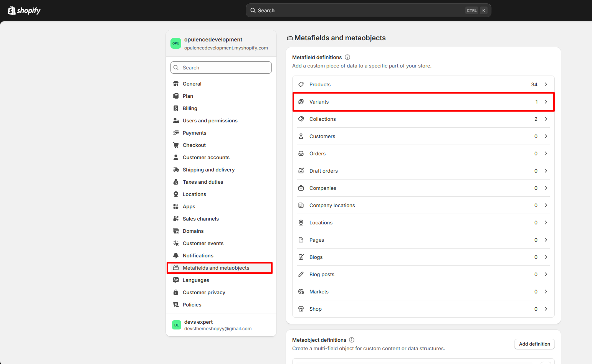Image resolution: width=592 pixels, height=364 pixels.
Task: Click the Checkout cart icon
Action: (176, 145)
